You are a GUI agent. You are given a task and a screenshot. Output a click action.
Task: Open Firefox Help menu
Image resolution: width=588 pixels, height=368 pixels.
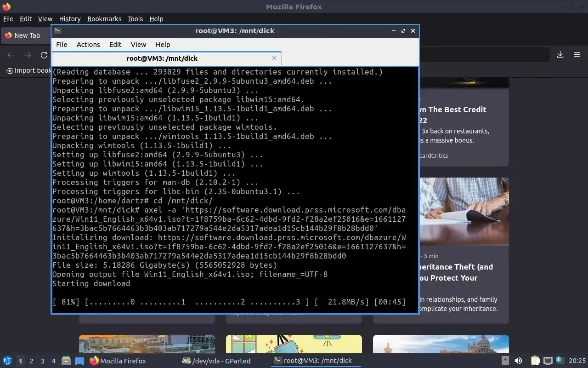[x=156, y=19]
